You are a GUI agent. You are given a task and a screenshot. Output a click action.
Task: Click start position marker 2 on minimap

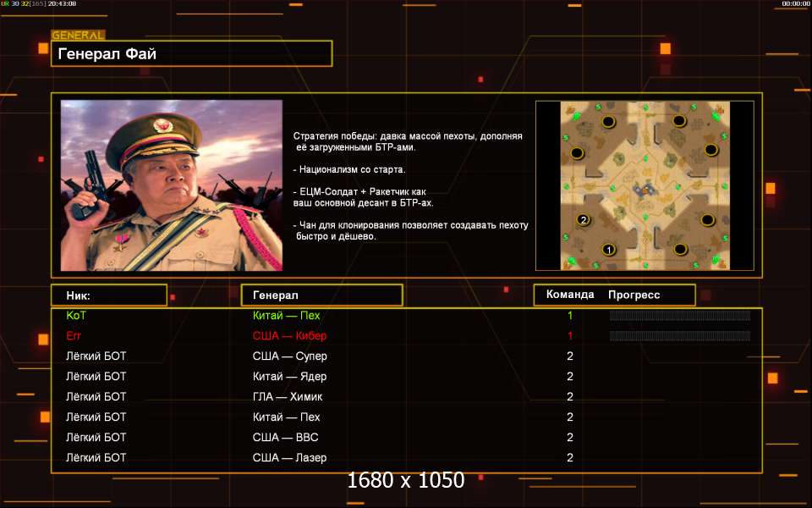click(x=584, y=220)
